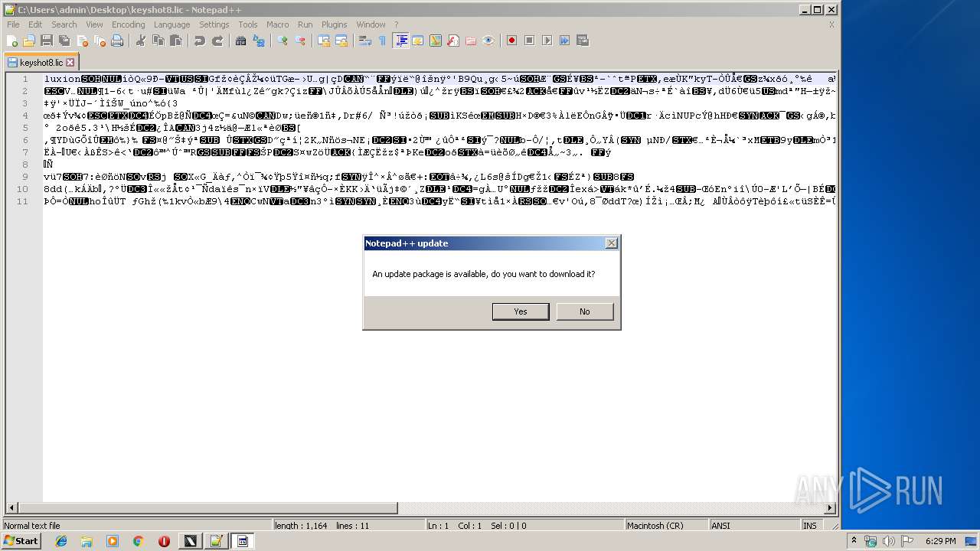This screenshot has height=551, width=980.
Task: Click the Opera taskbar icon
Action: click(x=164, y=541)
